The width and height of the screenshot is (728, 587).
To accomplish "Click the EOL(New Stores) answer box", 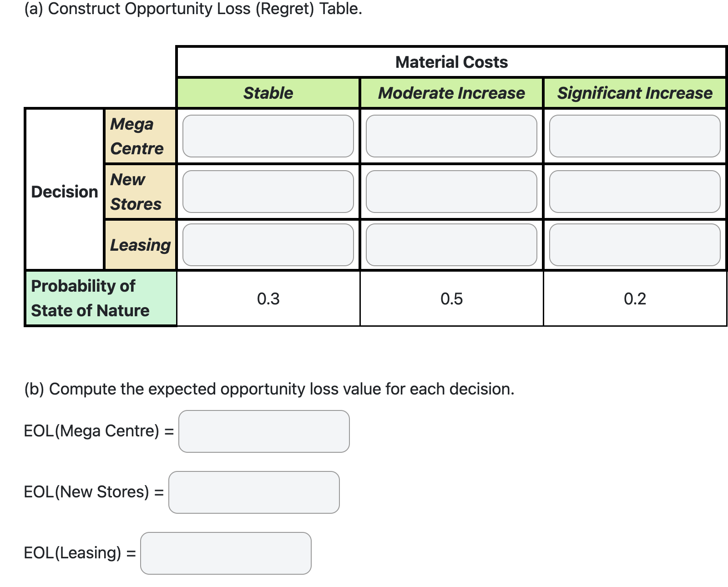I will click(254, 493).
